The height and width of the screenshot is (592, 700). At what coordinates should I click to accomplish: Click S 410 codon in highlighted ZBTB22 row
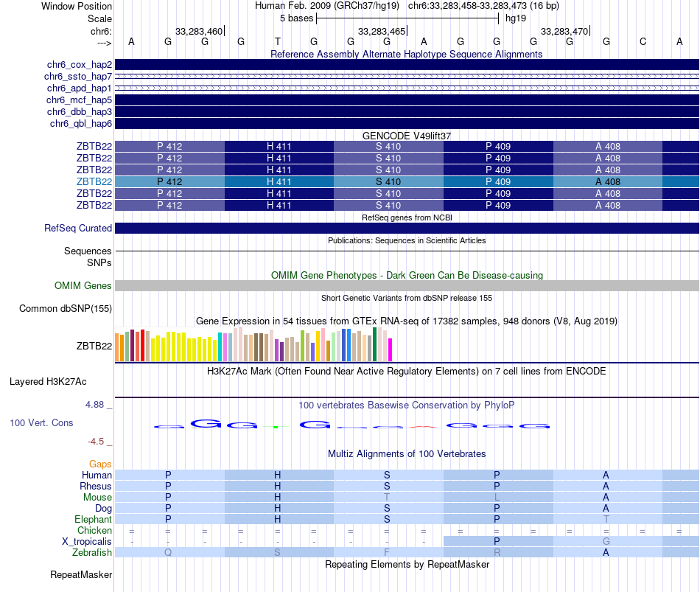(x=388, y=181)
